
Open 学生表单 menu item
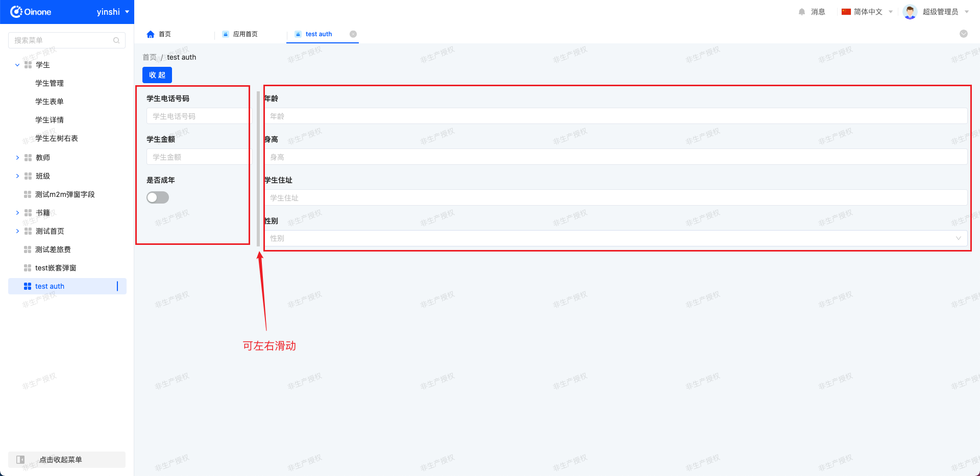50,102
